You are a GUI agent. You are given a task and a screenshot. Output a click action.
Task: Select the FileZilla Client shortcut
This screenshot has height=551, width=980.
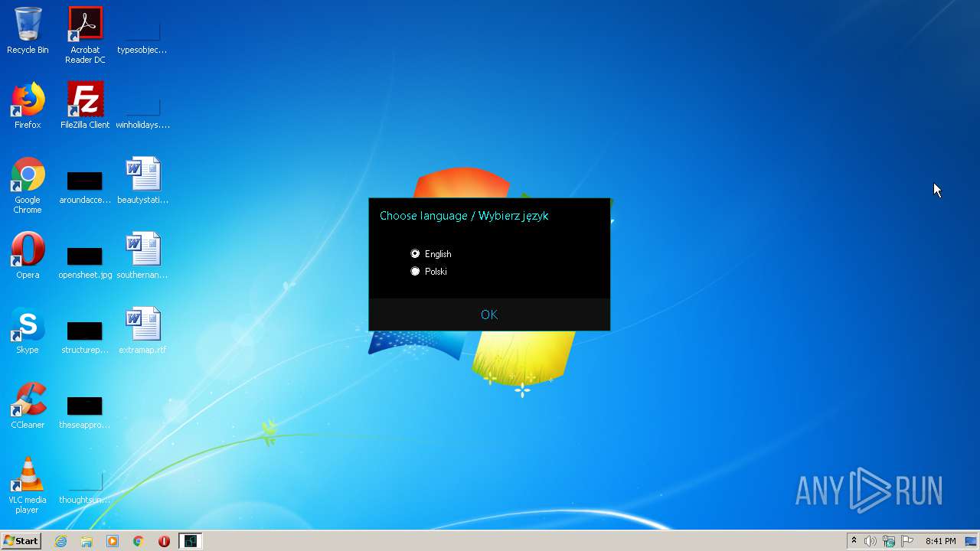pos(85,106)
